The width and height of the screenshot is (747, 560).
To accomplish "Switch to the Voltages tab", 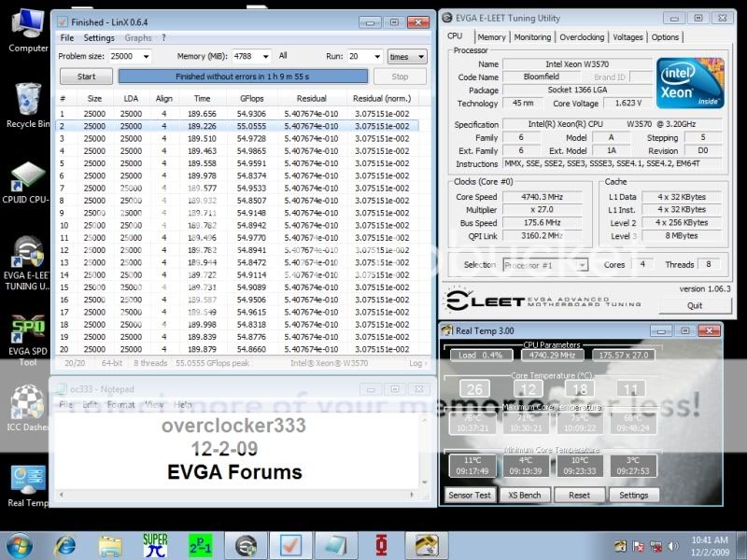I will tap(627, 37).
